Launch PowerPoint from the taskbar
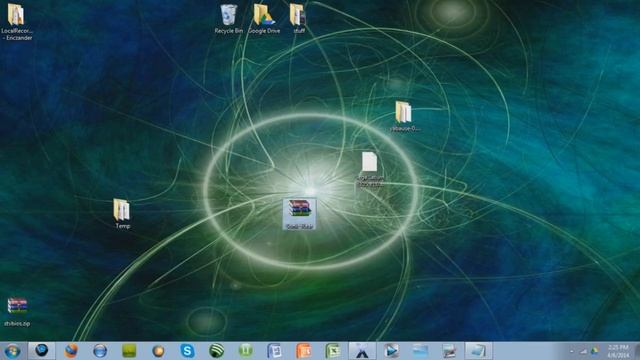The width and height of the screenshot is (640, 360). pos(304,351)
